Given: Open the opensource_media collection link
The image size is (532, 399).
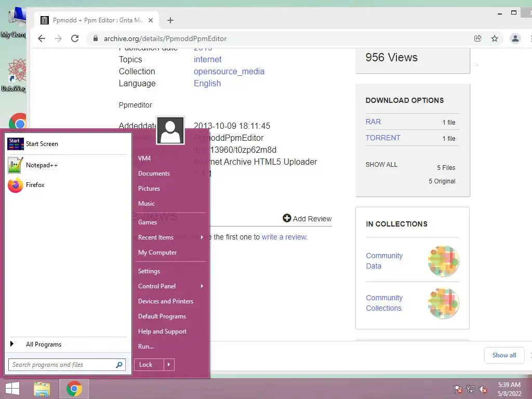Looking at the screenshot, I should click(229, 72).
